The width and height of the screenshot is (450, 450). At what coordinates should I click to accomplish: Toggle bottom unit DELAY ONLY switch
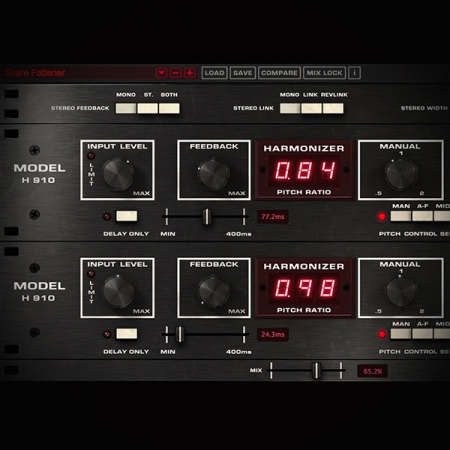[127, 334]
